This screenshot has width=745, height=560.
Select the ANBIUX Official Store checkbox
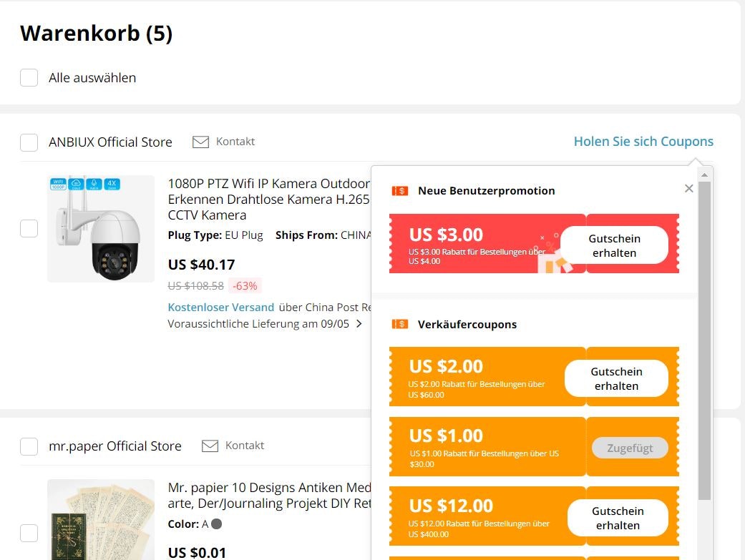tap(29, 142)
